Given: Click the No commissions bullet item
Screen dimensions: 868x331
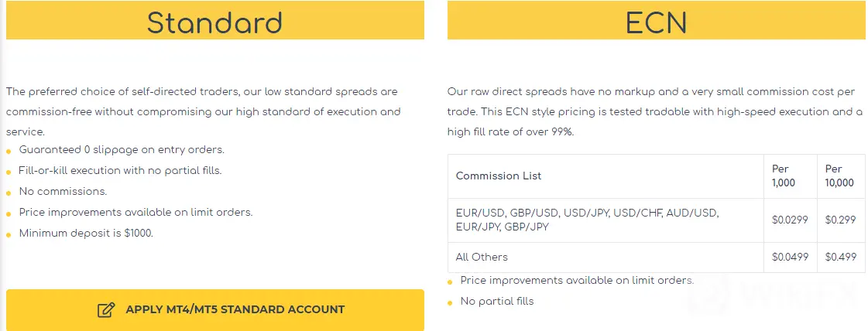Looking at the screenshot, I should click(63, 191).
